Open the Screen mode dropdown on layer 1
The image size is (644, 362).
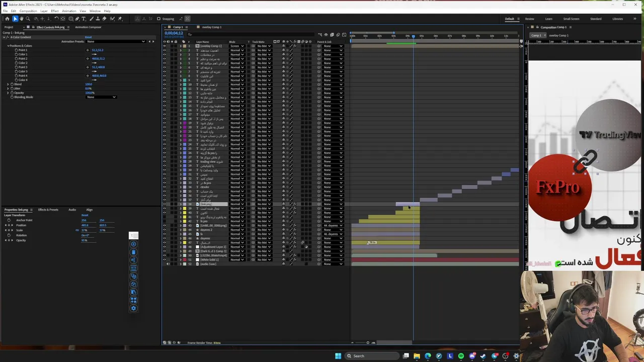click(x=237, y=46)
